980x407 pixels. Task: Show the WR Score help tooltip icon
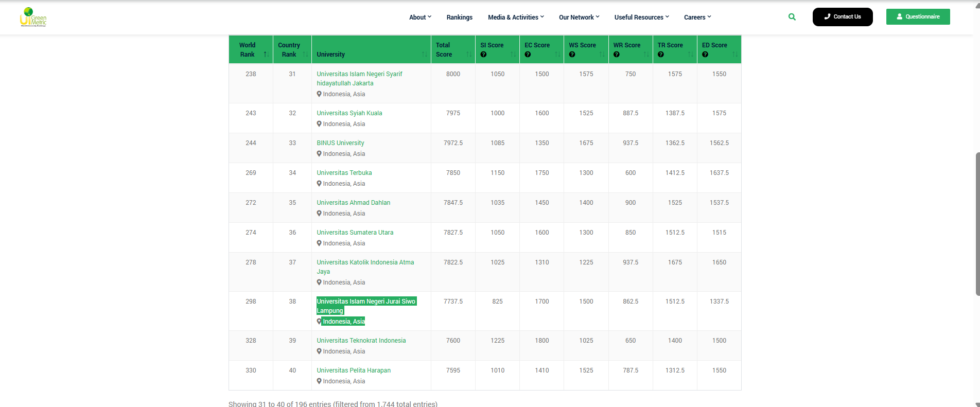[617, 55]
